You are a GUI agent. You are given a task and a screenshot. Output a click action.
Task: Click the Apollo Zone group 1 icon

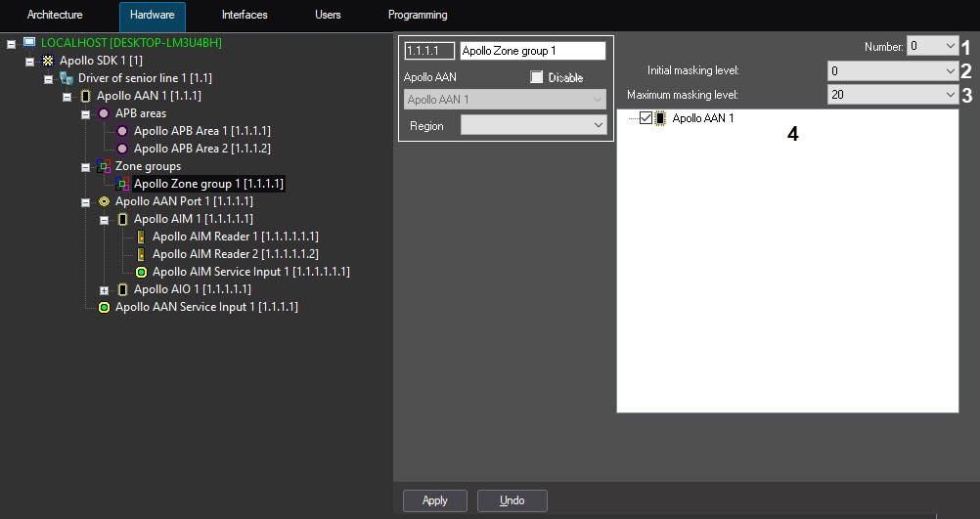[122, 184]
